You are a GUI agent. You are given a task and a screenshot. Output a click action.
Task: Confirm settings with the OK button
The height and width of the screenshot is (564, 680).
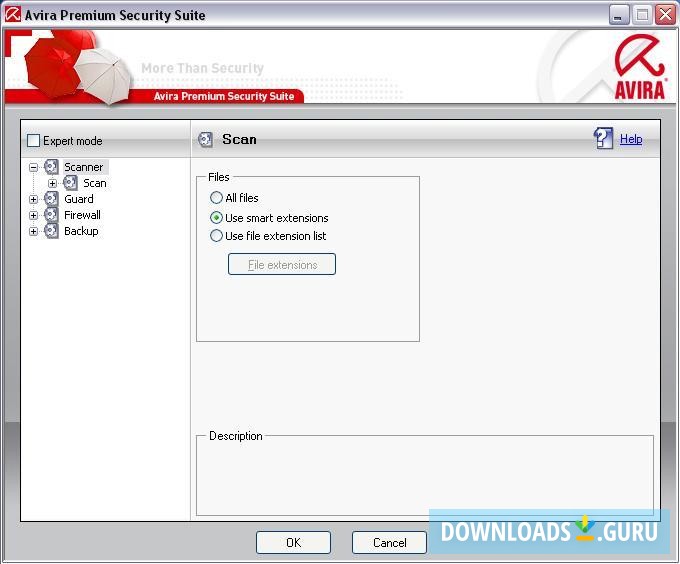(293, 542)
